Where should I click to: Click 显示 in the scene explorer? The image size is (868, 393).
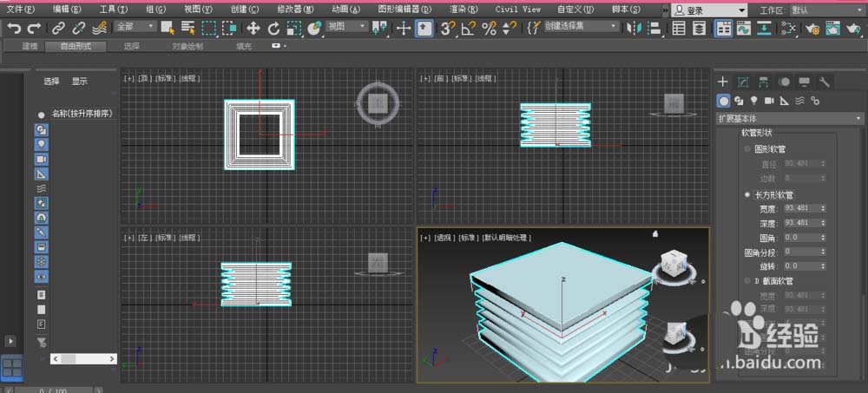click(x=80, y=82)
